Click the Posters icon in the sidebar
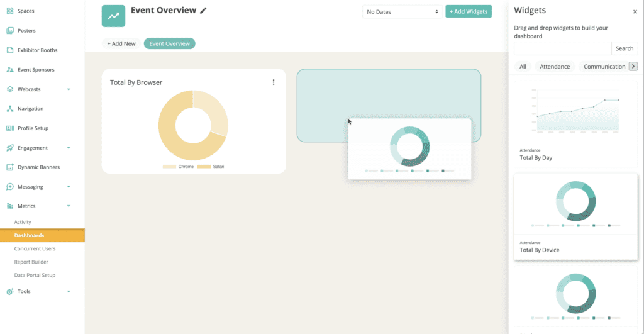This screenshot has height=334, width=644. coord(10,31)
